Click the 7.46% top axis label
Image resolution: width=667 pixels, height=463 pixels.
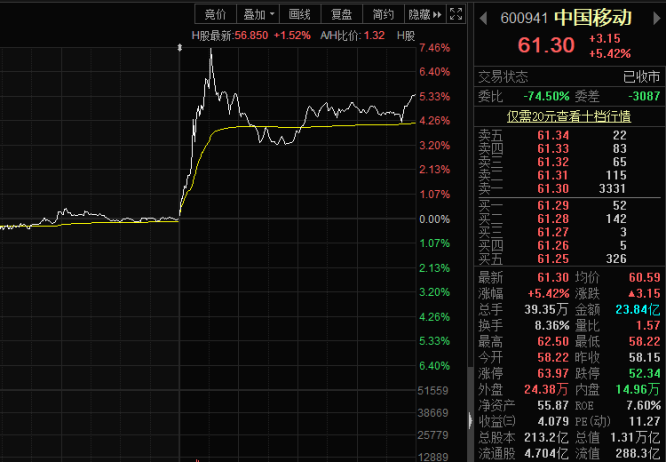(435, 48)
